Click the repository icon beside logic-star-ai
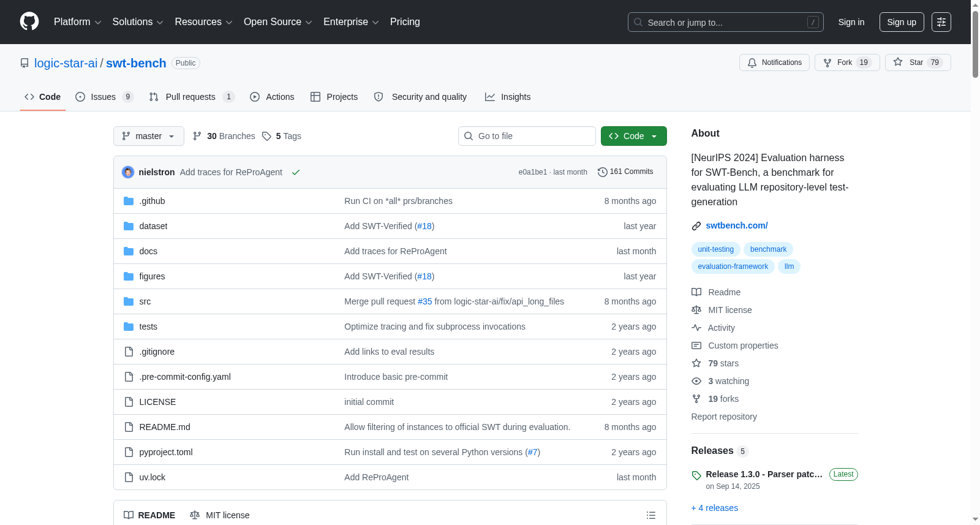Viewport: 980px width, 525px height. 24,63
